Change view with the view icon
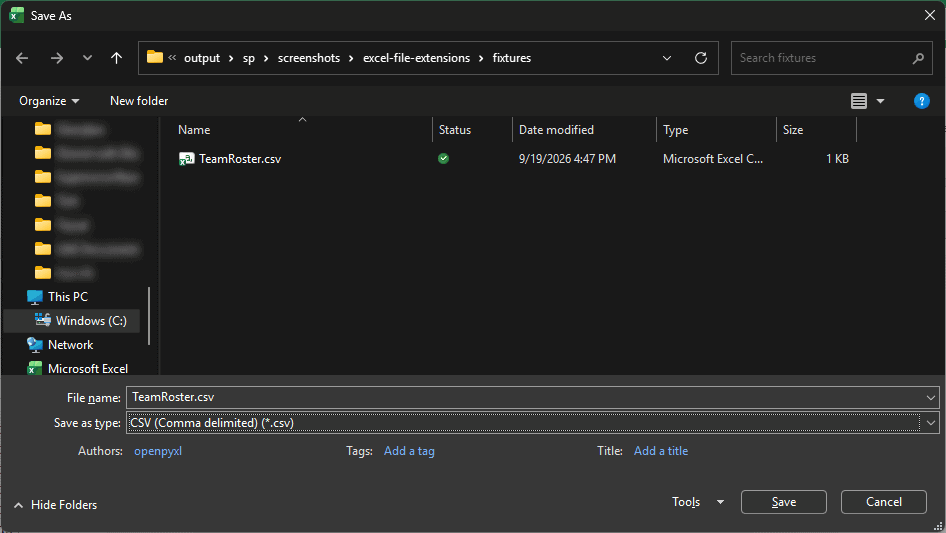The height and width of the screenshot is (533, 946). [859, 101]
